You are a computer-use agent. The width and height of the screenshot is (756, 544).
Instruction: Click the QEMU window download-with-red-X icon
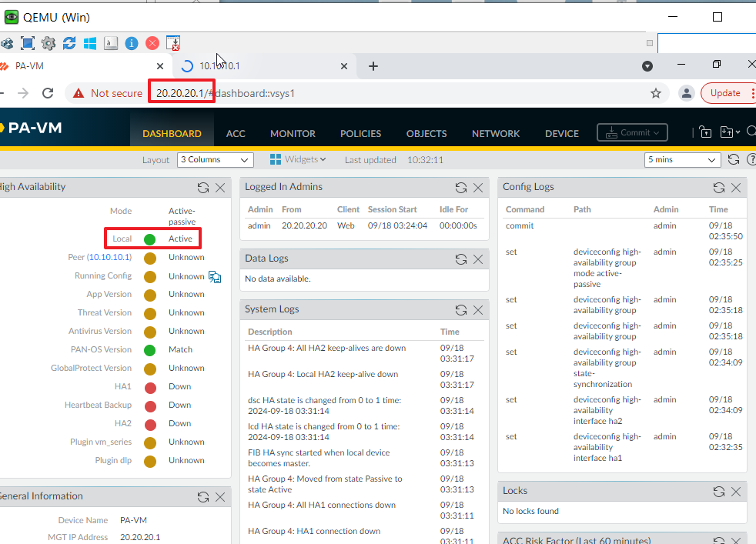(173, 43)
